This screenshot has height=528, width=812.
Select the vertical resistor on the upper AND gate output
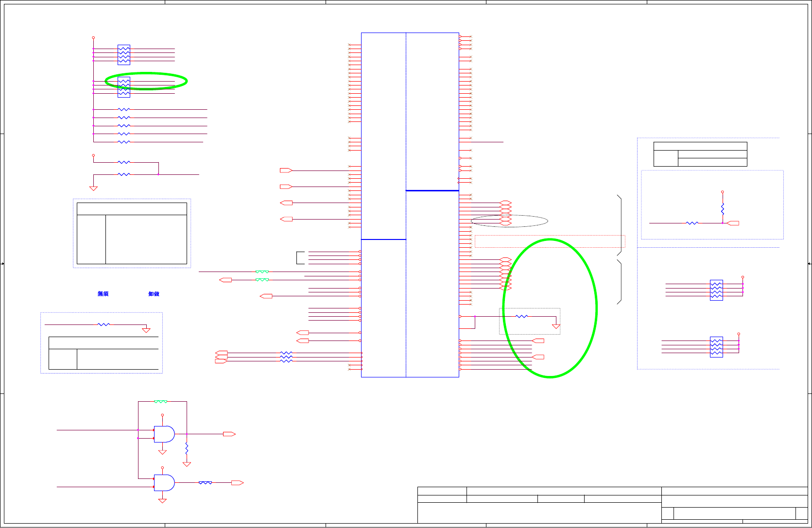pos(187,448)
